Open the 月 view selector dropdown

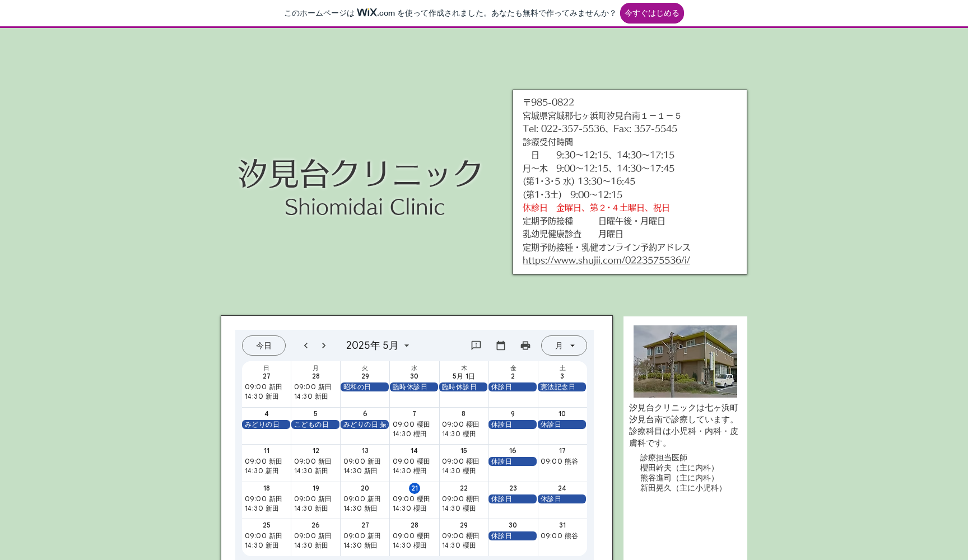coord(564,346)
